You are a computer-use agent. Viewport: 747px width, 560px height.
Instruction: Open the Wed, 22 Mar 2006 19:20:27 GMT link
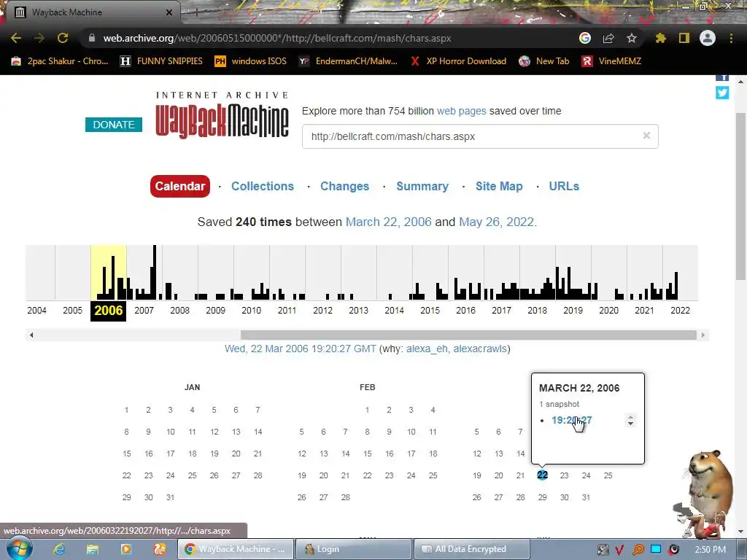pos(300,349)
